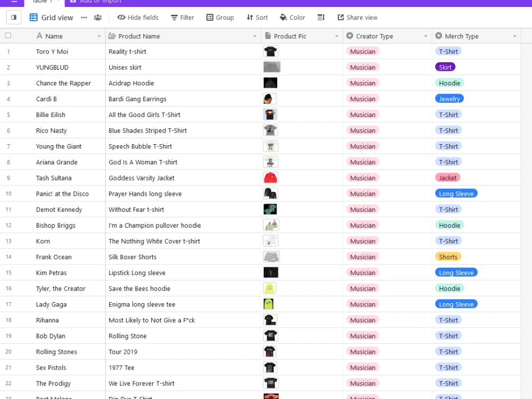The image size is (532, 399).
Task: Click row number 12
Action: pos(9,225)
